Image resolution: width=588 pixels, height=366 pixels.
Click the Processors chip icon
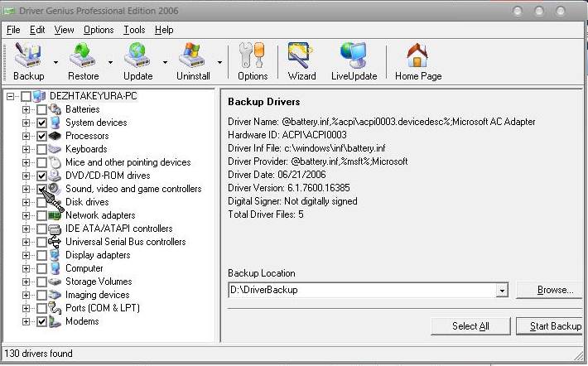tap(55, 135)
